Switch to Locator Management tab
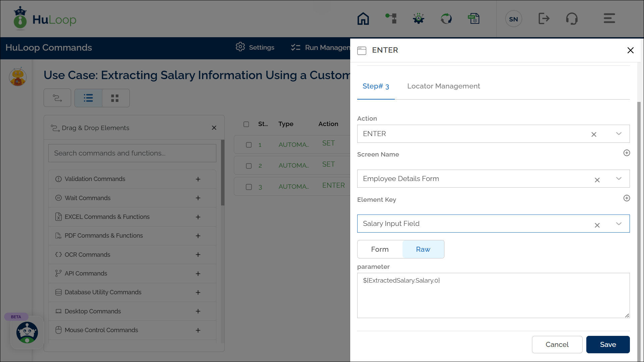Image resolution: width=644 pixels, height=362 pixels. coord(443,86)
